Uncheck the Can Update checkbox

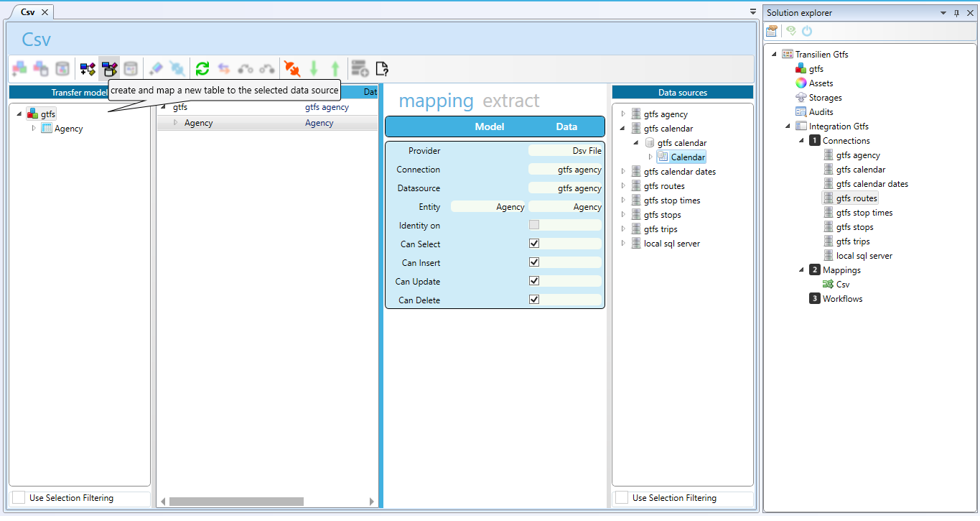(534, 281)
